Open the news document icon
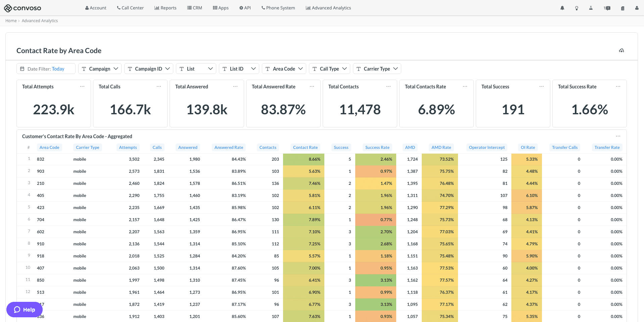644x322 pixels. pos(623,8)
